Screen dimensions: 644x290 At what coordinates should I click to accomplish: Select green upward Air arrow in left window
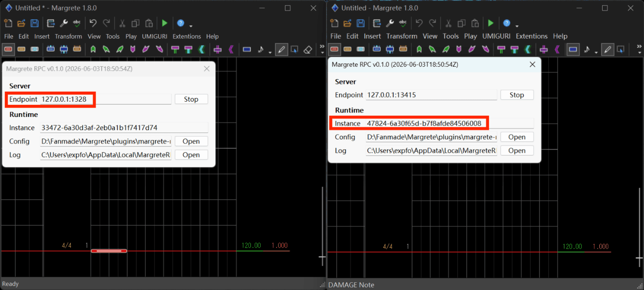[x=93, y=49]
